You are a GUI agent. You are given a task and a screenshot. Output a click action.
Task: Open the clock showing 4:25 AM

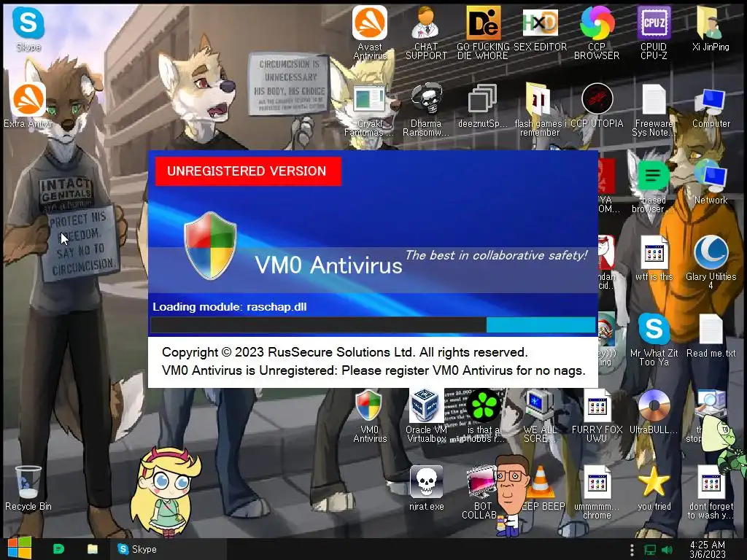point(708,549)
